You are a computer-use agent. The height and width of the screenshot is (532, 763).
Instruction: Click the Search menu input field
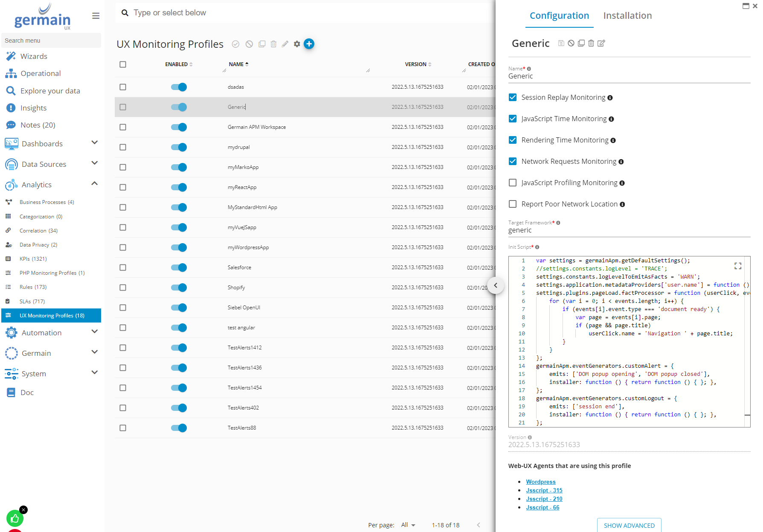coord(51,41)
